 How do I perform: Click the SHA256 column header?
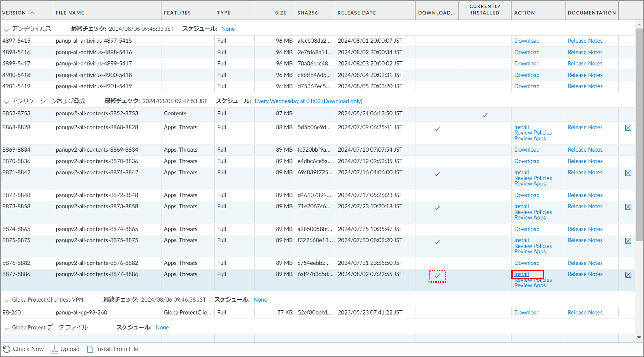click(x=307, y=13)
